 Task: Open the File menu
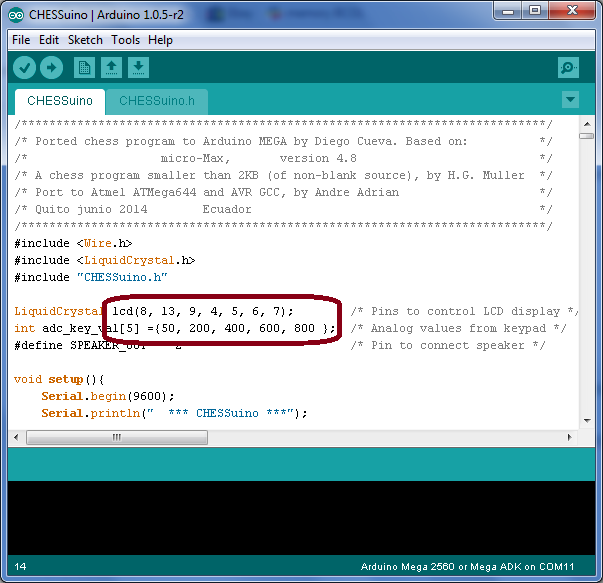click(x=21, y=40)
